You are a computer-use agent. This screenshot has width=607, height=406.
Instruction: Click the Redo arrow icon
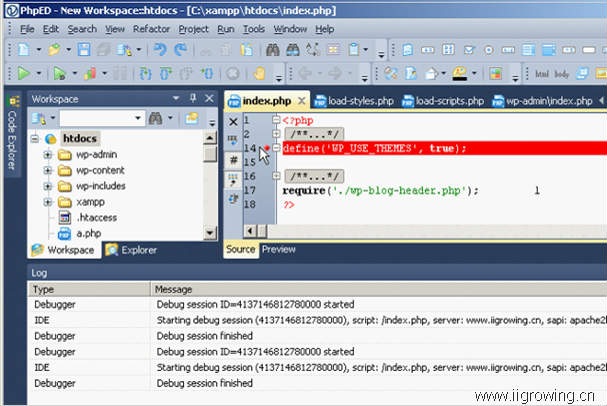click(x=180, y=50)
